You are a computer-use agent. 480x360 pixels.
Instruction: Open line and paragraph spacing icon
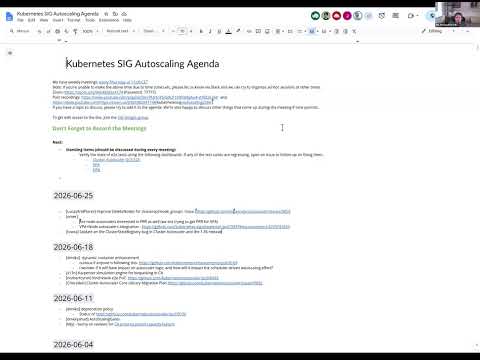coord(290,31)
